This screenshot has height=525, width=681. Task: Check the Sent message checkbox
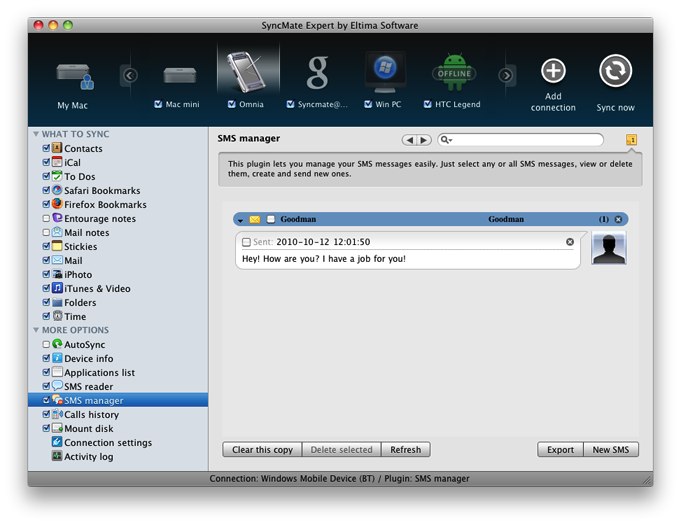click(246, 242)
